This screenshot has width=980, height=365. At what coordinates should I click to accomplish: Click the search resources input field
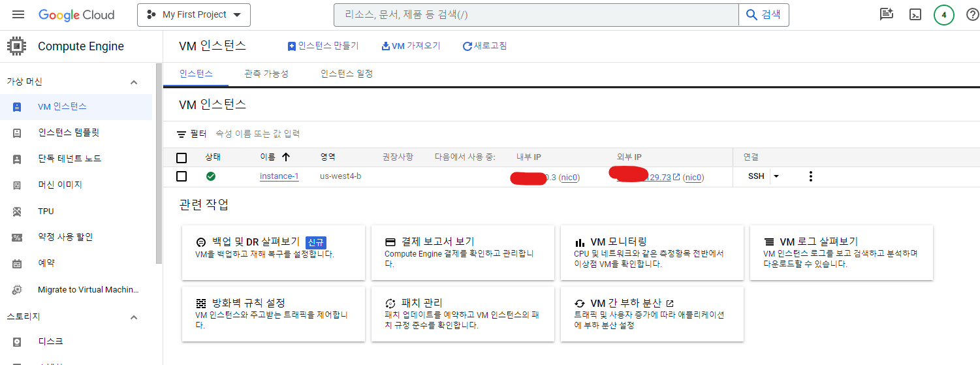pos(536,14)
